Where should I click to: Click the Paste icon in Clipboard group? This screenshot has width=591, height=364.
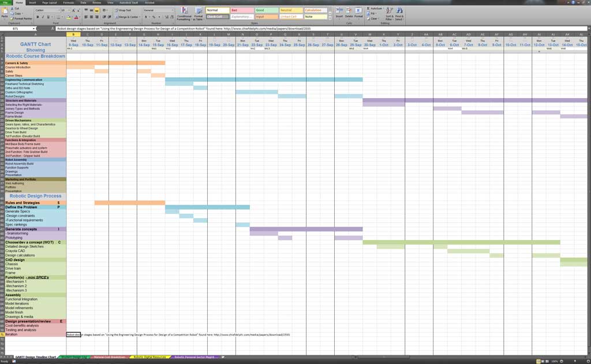(x=5, y=12)
